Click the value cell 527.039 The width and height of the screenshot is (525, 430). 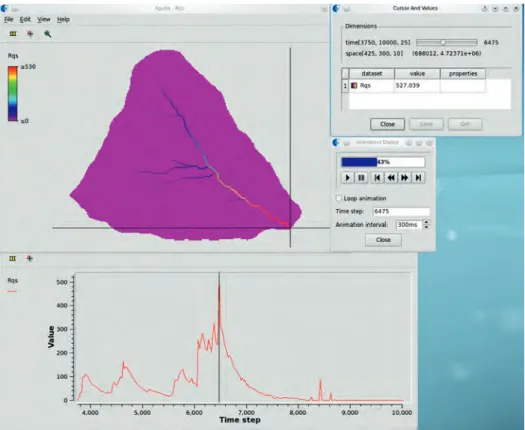pyautogui.click(x=417, y=86)
